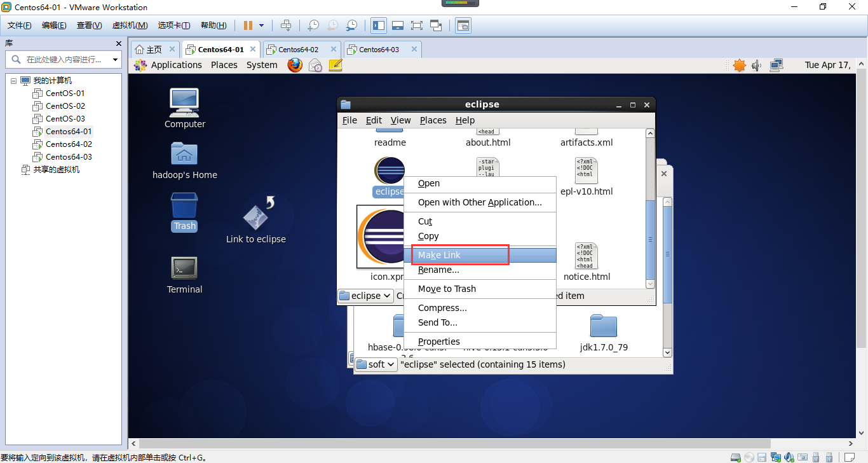Collapse the 我的计算机 tree node
The width and height of the screenshot is (868, 463).
pos(13,81)
